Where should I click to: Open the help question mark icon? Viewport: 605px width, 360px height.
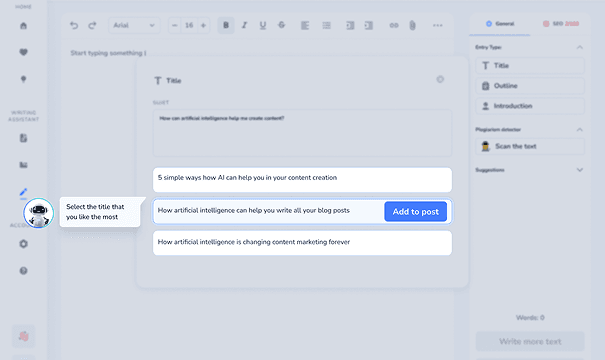coord(24,271)
